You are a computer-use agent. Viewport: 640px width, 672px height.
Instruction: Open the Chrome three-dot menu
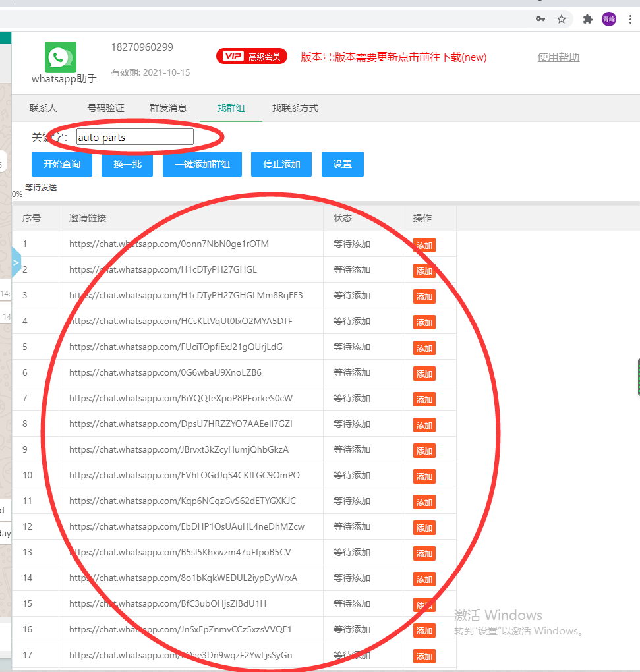(630, 19)
